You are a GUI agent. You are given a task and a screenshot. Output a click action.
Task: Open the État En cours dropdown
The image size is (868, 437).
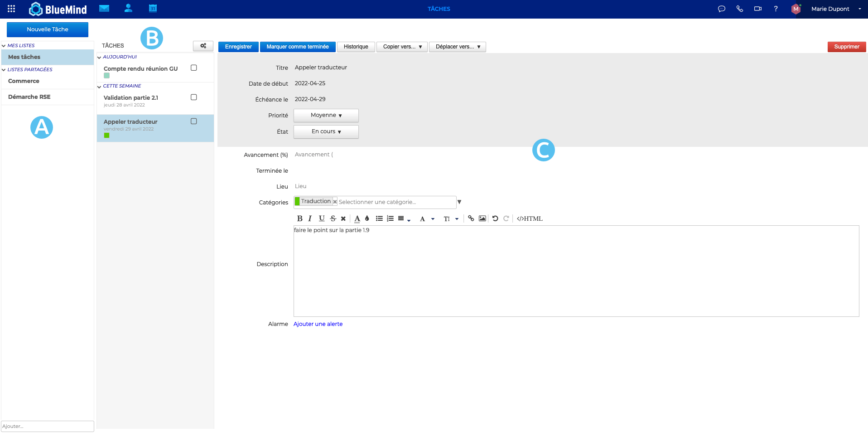click(x=326, y=132)
